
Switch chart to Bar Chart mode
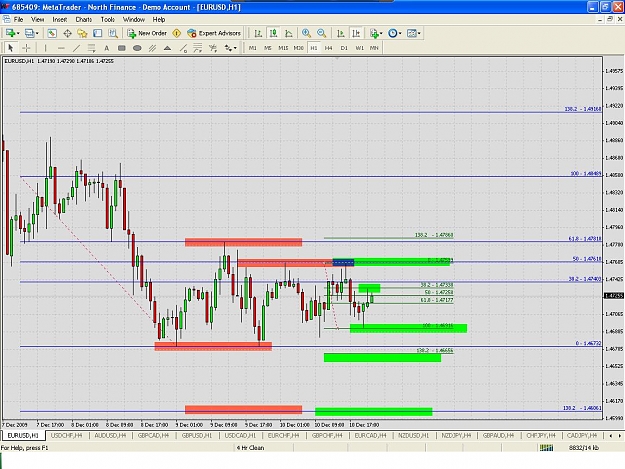(258, 33)
